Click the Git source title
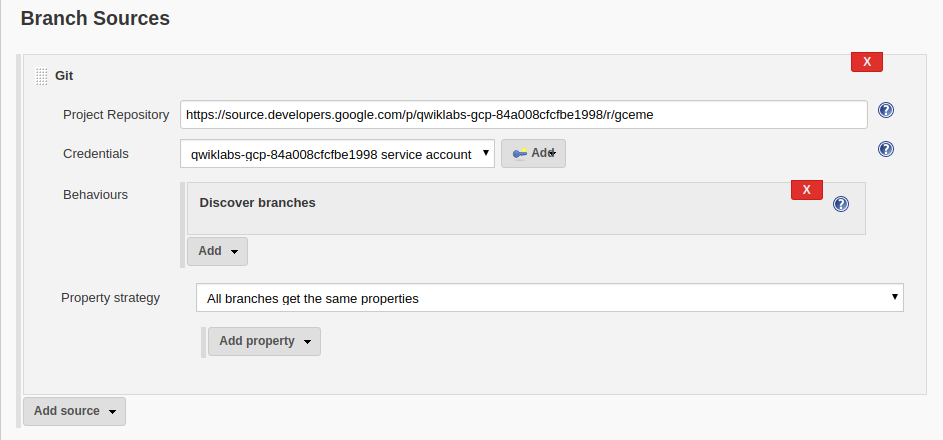The height and width of the screenshot is (440, 943). [64, 76]
